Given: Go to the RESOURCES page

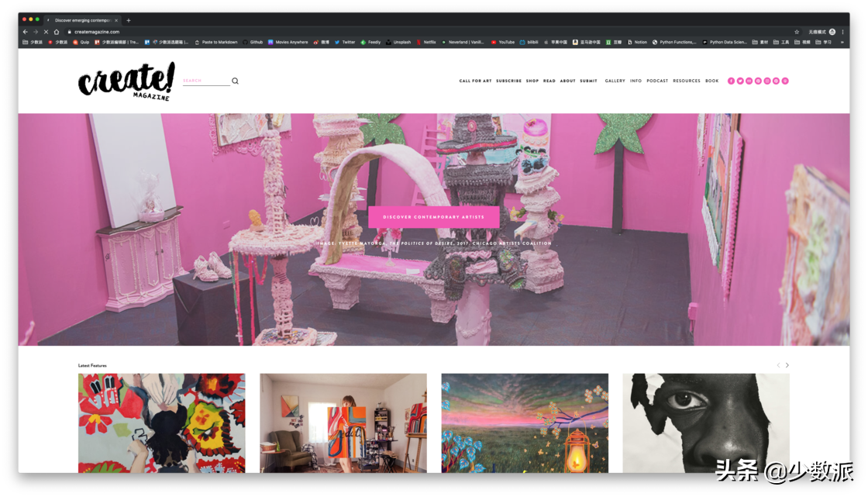Looking at the screenshot, I should (x=687, y=81).
